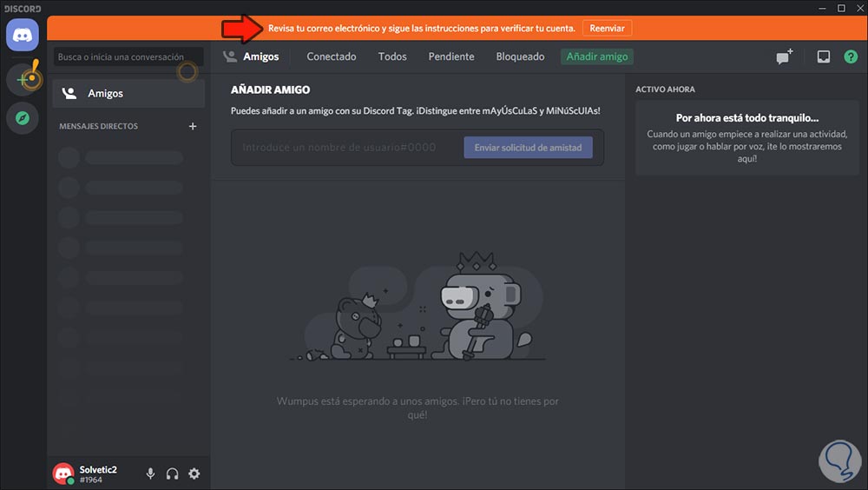The image size is (868, 490).
Task: Click the Solvetic2 user avatar
Action: (x=63, y=473)
